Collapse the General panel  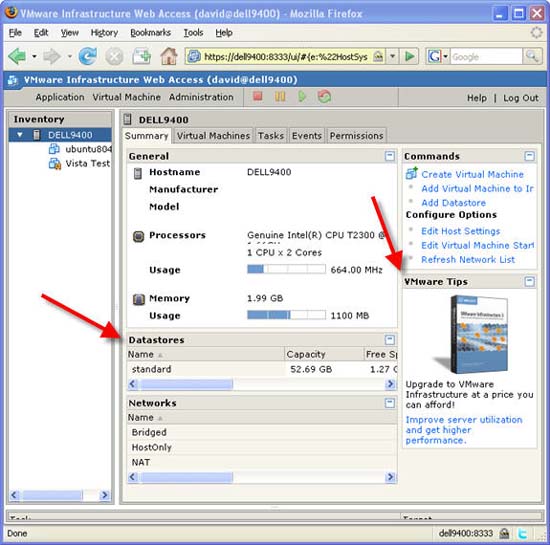coord(389,156)
